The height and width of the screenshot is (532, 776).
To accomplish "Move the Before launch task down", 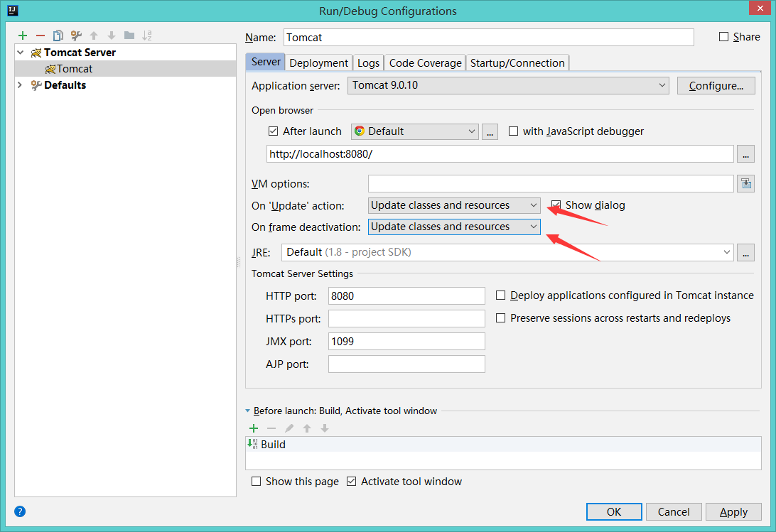I will click(325, 428).
